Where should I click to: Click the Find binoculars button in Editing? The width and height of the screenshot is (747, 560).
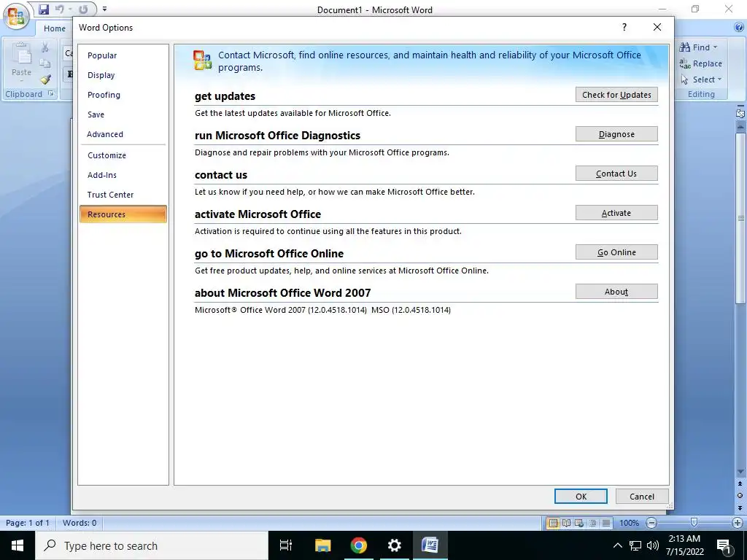coord(694,47)
